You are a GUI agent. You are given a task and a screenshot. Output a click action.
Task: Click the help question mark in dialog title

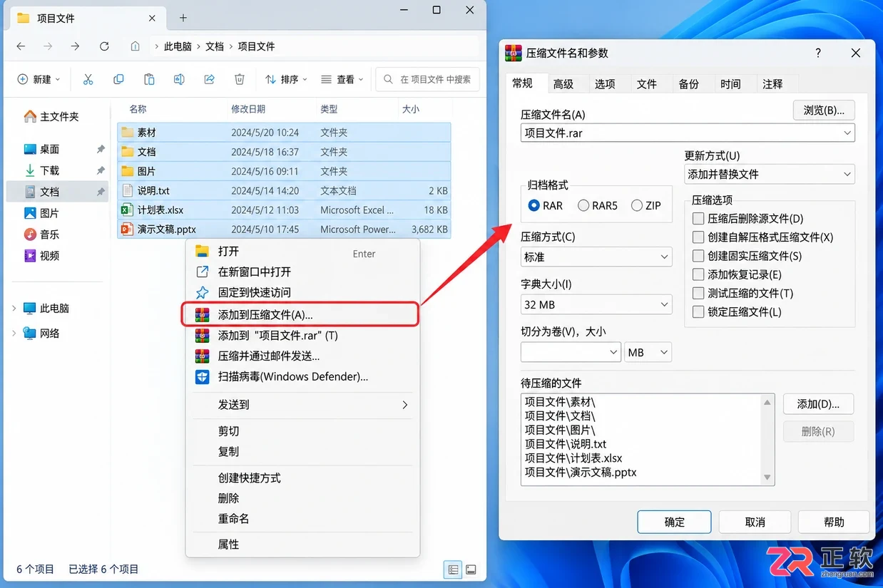click(x=818, y=53)
